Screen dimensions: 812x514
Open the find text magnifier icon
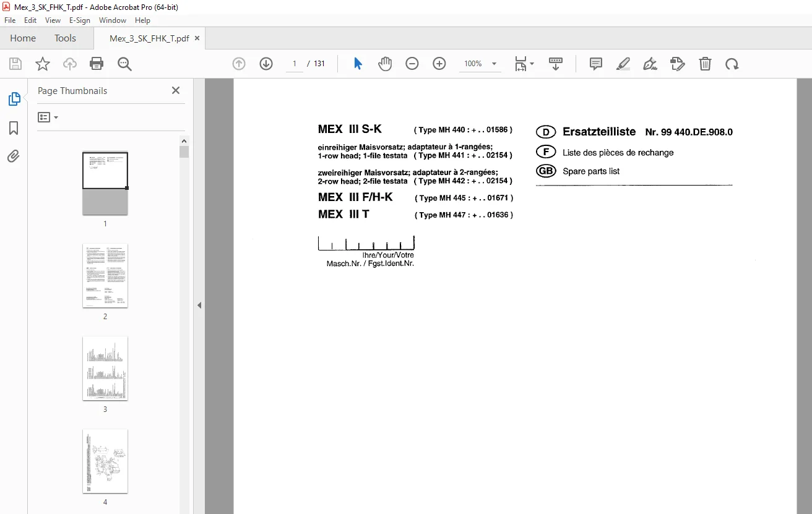(x=124, y=64)
